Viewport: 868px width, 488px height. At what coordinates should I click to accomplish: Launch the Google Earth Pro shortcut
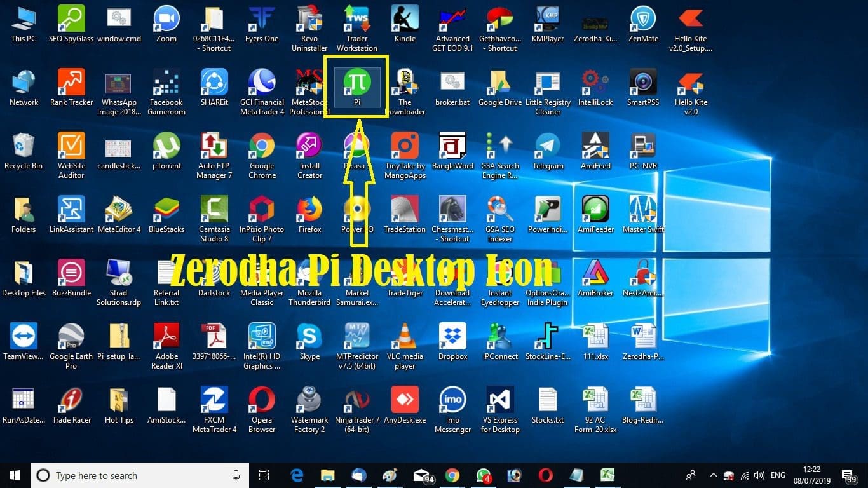tap(71, 346)
